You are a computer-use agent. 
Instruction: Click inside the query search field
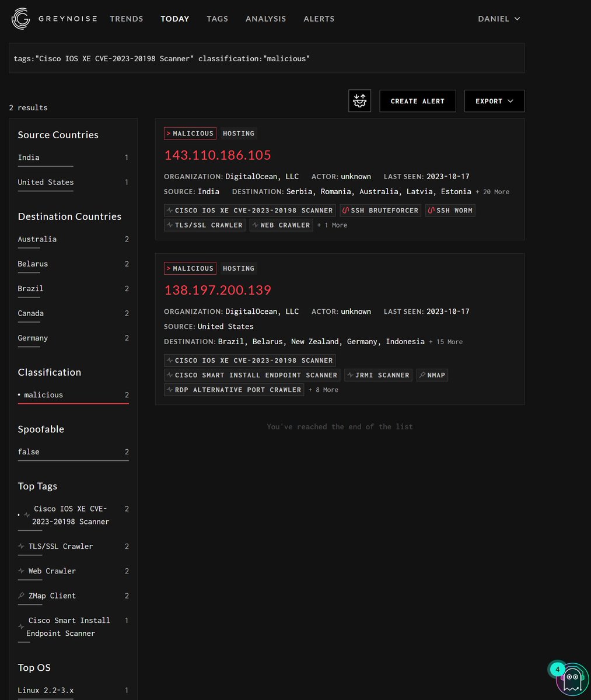267,58
